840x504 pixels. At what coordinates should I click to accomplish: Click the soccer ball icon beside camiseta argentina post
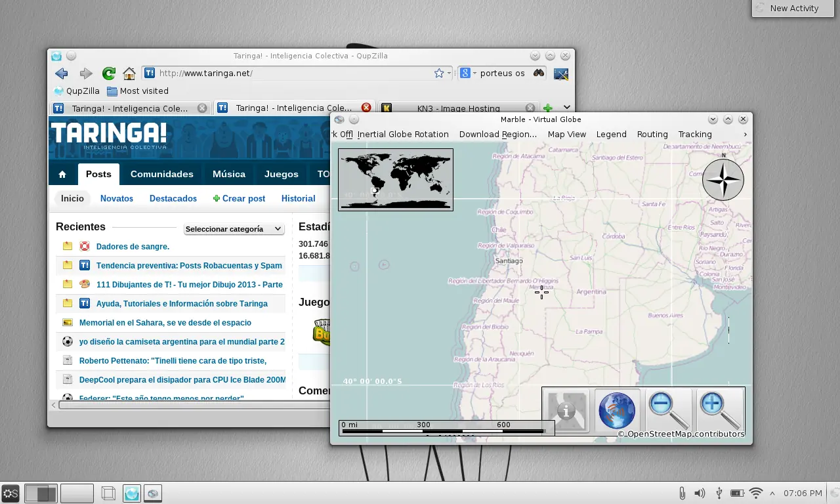68,342
